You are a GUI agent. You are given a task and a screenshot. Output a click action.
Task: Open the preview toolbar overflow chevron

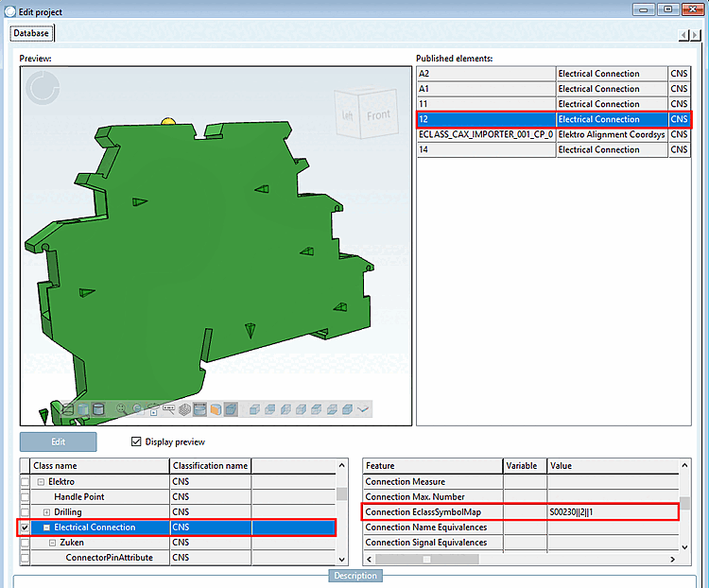click(x=363, y=409)
